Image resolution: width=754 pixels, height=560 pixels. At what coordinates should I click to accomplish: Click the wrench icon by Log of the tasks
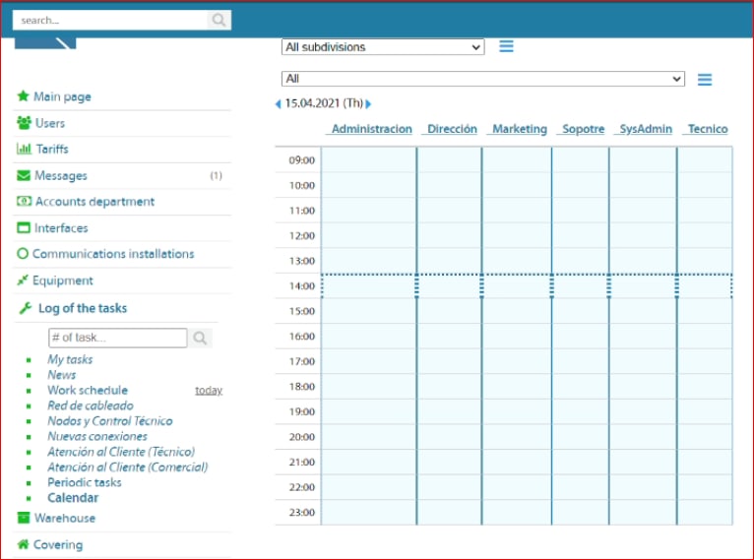(25, 308)
